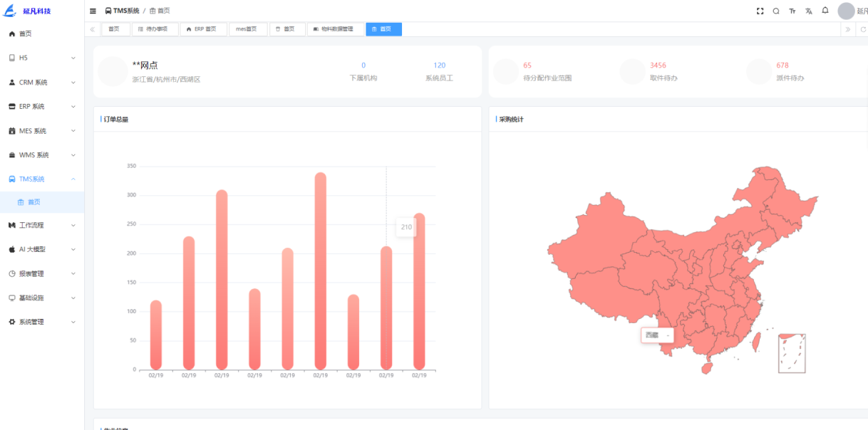
Task: Click the TMS系统 breadcrumb in header
Action: [x=122, y=11]
